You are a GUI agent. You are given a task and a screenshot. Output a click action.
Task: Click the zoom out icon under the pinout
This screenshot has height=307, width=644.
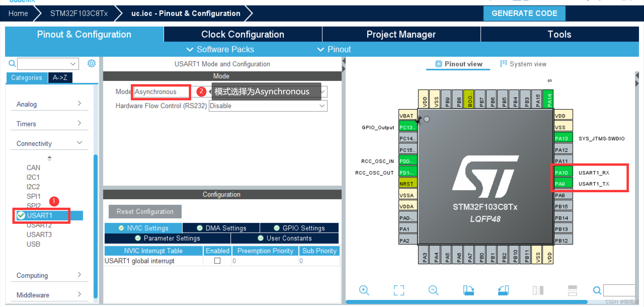(433, 290)
